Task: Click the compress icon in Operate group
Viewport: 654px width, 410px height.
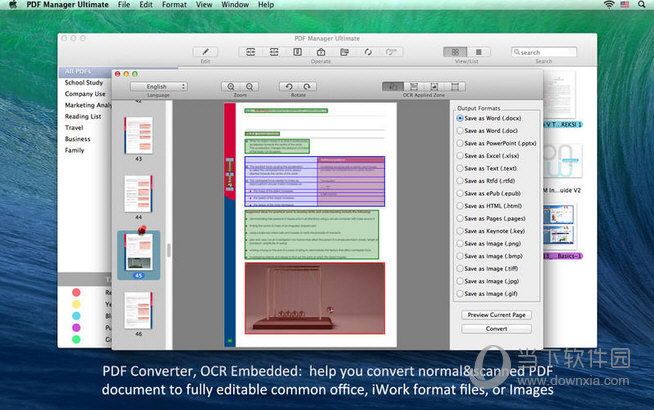Action: pyautogui.click(x=297, y=52)
